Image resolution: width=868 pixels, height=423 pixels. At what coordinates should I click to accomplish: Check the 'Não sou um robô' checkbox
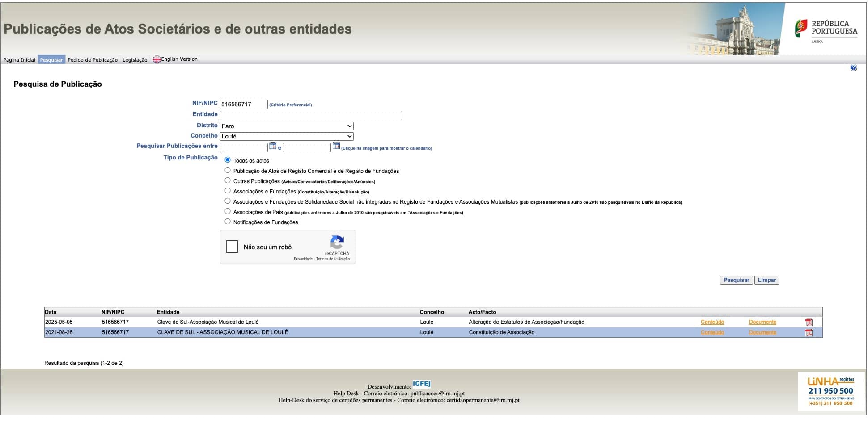pos(232,247)
